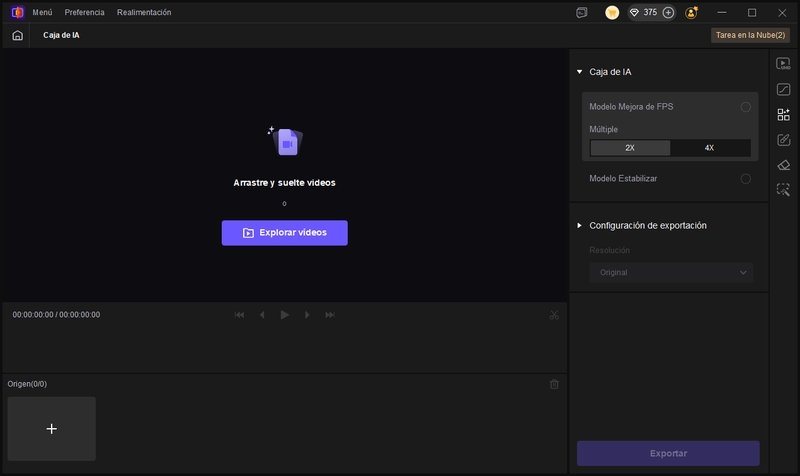The height and width of the screenshot is (476, 800).
Task: Enable the Modelo Mejora de FPS option
Action: coord(745,107)
